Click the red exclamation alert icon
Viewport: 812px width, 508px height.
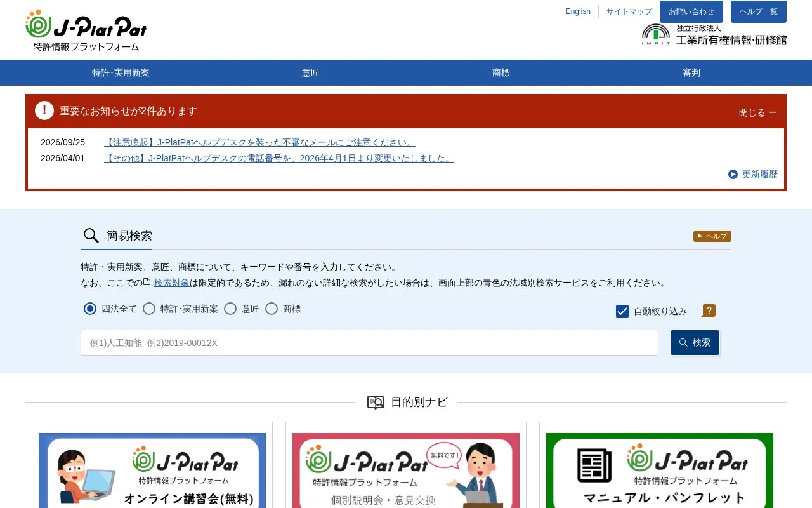tap(44, 110)
